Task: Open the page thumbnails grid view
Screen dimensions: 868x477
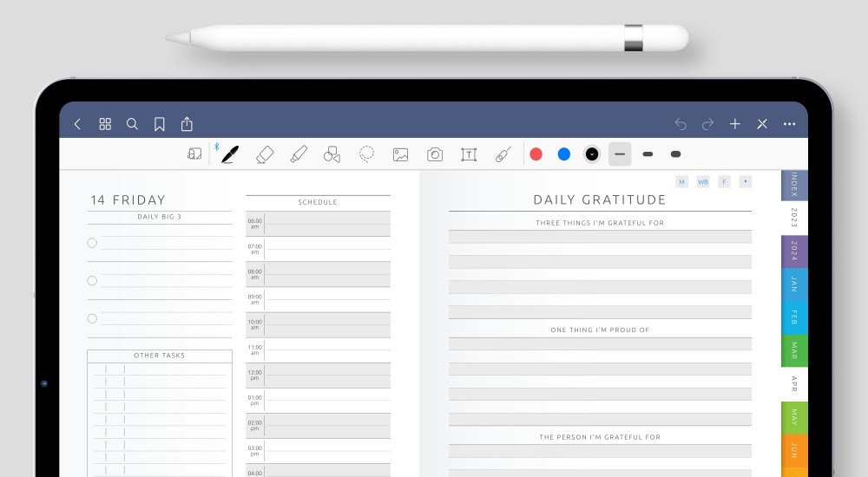Action: [105, 124]
